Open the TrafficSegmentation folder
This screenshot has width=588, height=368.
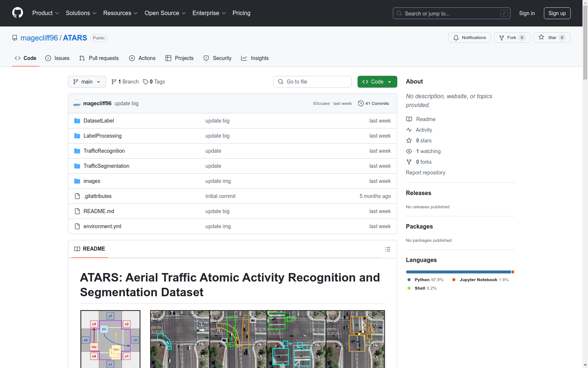point(106,166)
